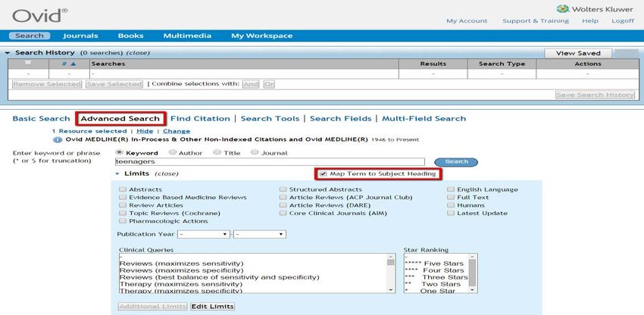The width and height of the screenshot is (644, 315).
Task: Click the Hide resource link
Action: (x=145, y=131)
